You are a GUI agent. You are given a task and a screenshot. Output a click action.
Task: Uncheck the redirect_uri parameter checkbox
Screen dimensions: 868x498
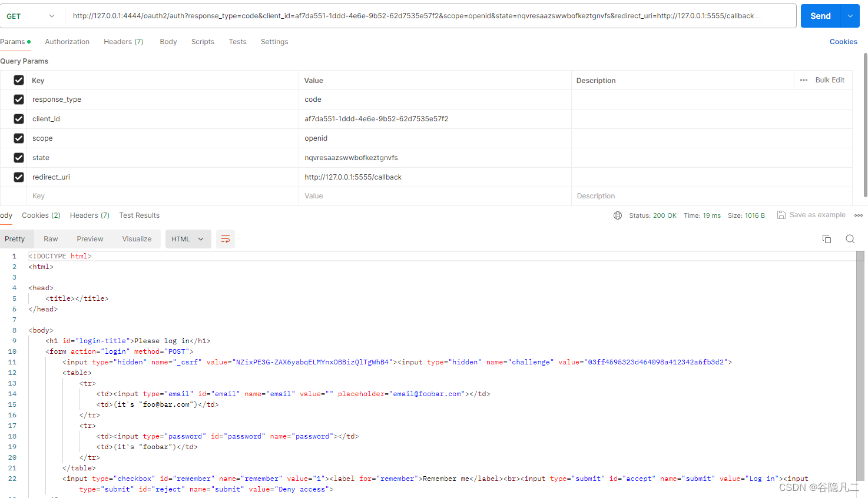pos(19,177)
